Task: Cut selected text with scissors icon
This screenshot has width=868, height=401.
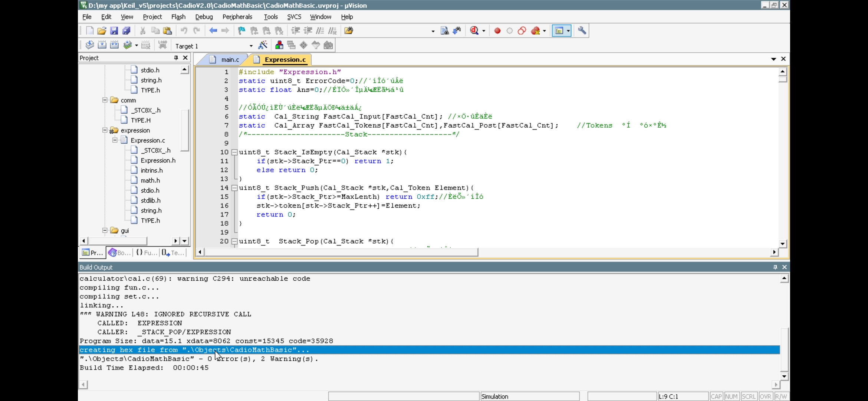Action: coord(142,31)
